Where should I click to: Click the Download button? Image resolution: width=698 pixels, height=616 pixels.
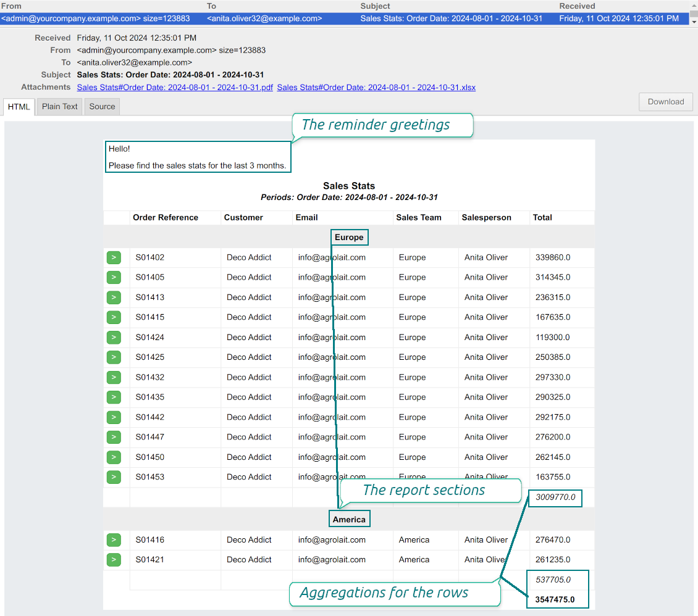click(x=665, y=102)
